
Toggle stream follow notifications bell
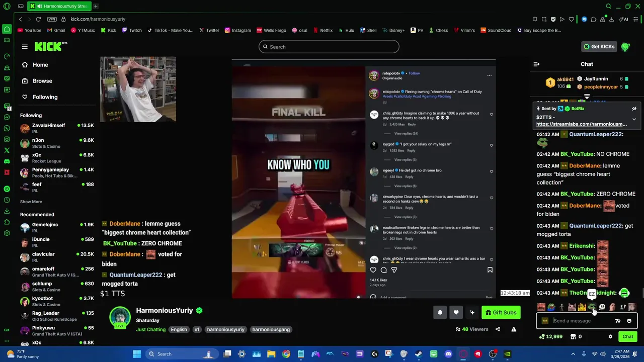440,313
